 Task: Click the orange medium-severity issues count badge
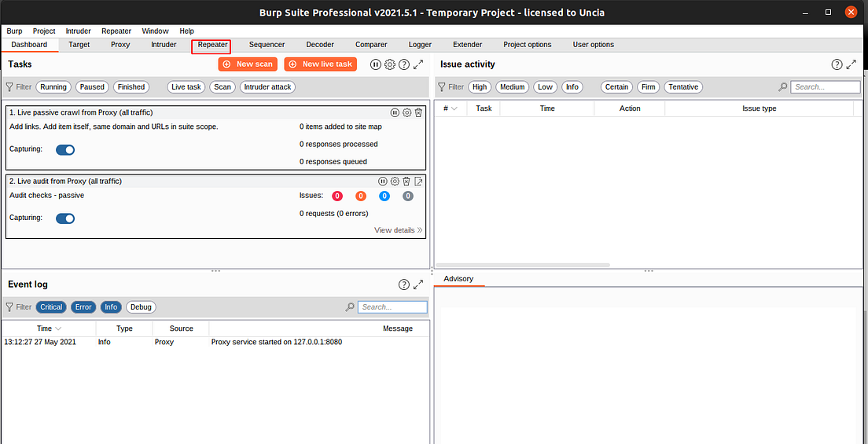[x=360, y=196]
